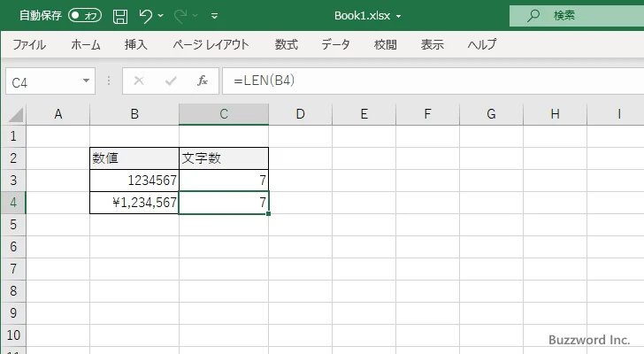Image resolution: width=644 pixels, height=354 pixels.
Task: Select row 6 header
Action: [x=13, y=247]
